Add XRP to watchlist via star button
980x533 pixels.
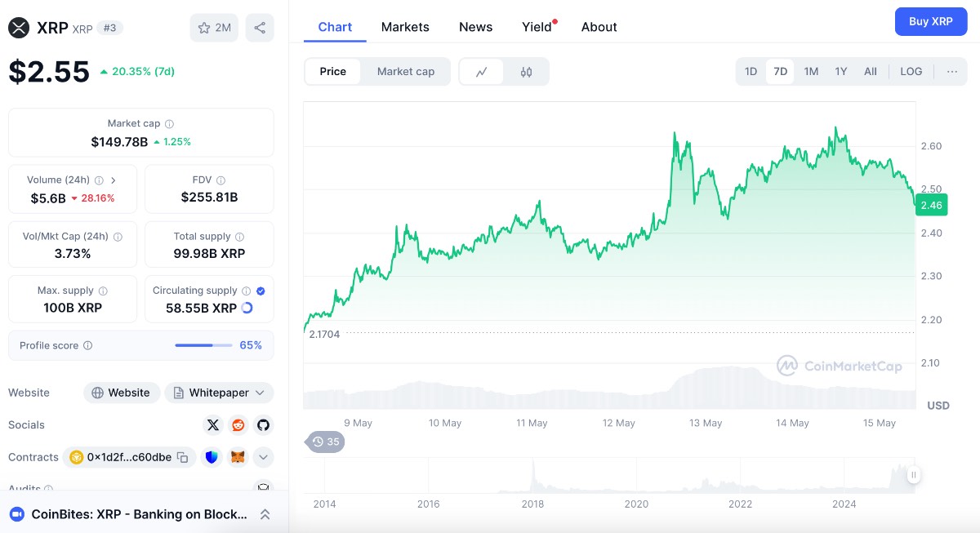pyautogui.click(x=215, y=28)
